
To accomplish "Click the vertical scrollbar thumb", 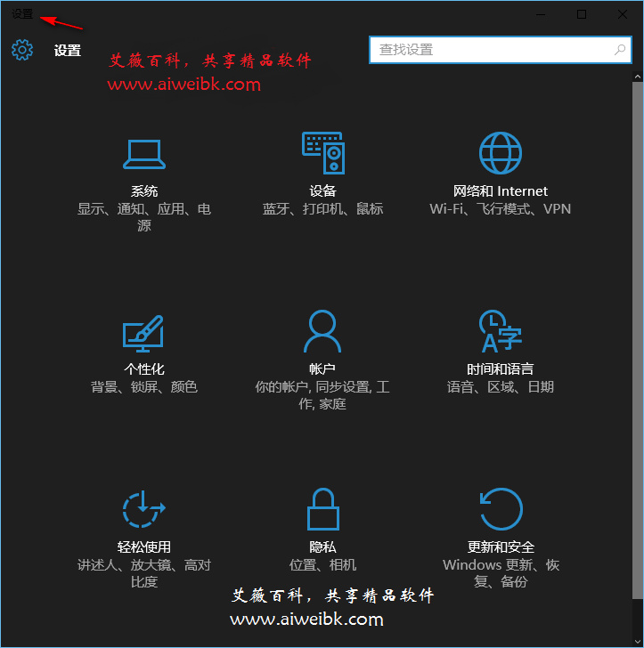I will [x=638, y=340].
